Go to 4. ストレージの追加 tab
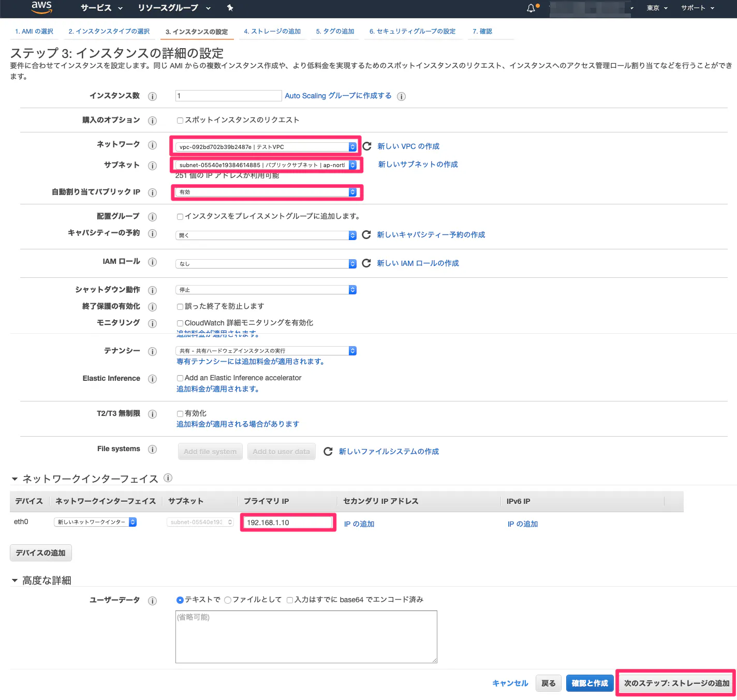Screen dimensions: 737x700 click(272, 32)
